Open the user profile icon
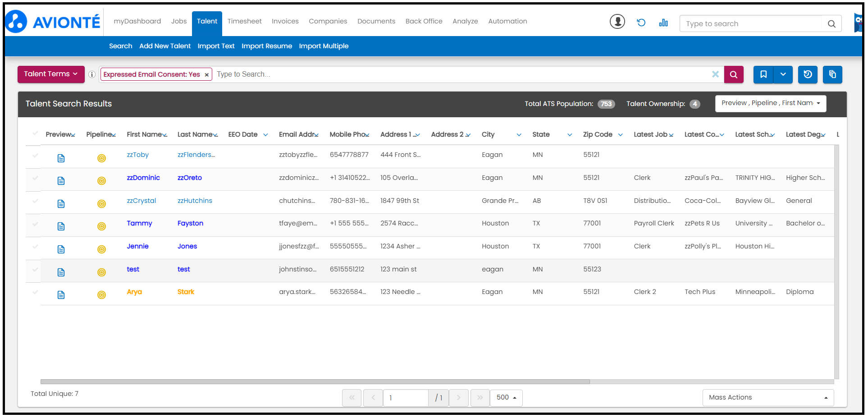This screenshot has width=868, height=418. coord(617,22)
